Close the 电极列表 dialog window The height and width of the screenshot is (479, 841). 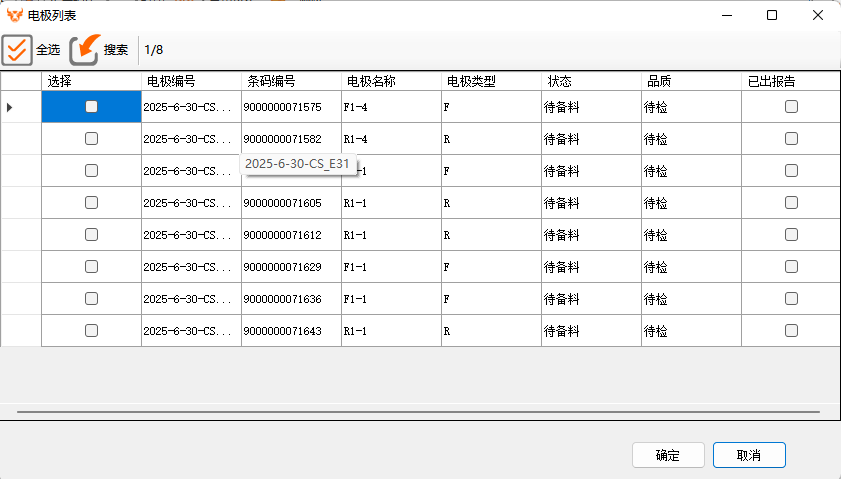818,15
